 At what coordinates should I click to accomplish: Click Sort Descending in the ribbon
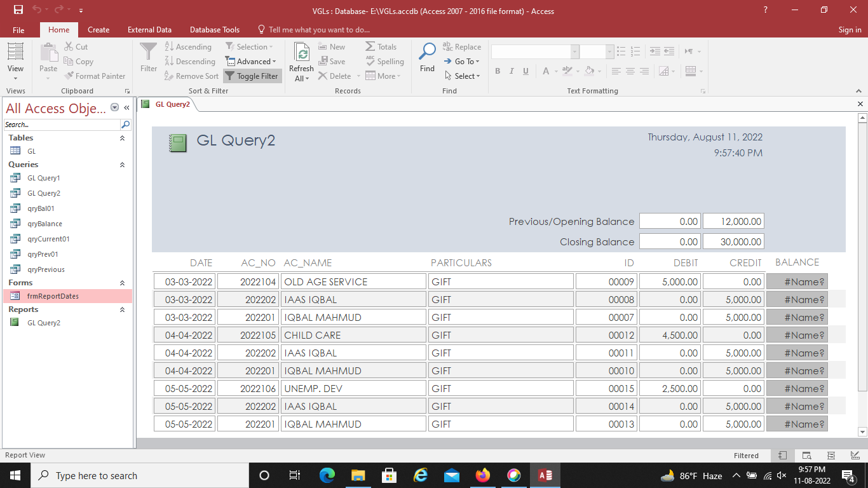click(190, 62)
